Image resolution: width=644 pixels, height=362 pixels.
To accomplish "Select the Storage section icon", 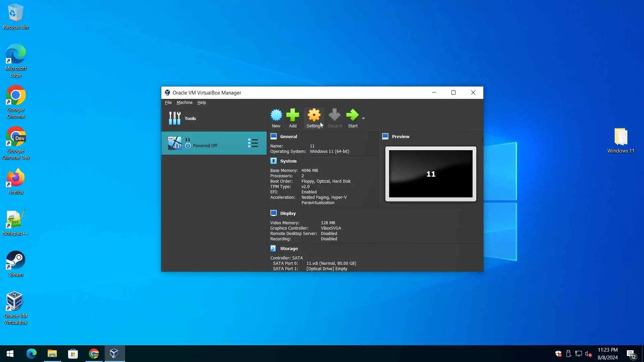I will pos(273,248).
